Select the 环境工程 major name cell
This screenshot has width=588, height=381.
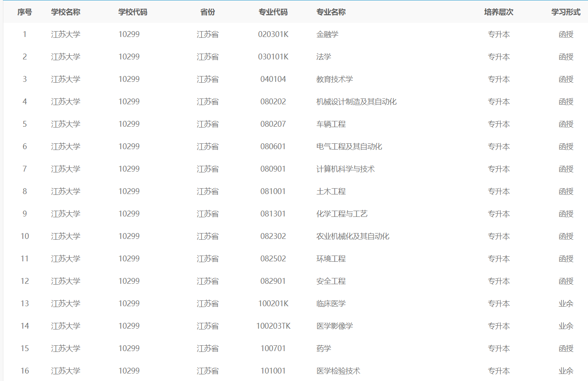[331, 259]
